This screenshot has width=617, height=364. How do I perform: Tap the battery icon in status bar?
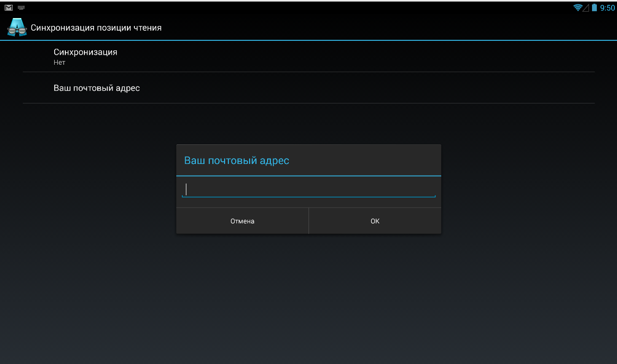pyautogui.click(x=594, y=7)
